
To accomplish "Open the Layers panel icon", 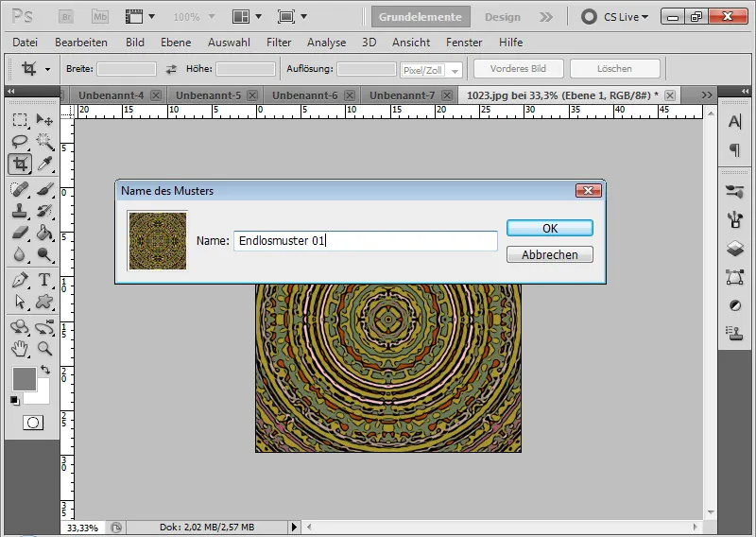I will pyautogui.click(x=735, y=249).
